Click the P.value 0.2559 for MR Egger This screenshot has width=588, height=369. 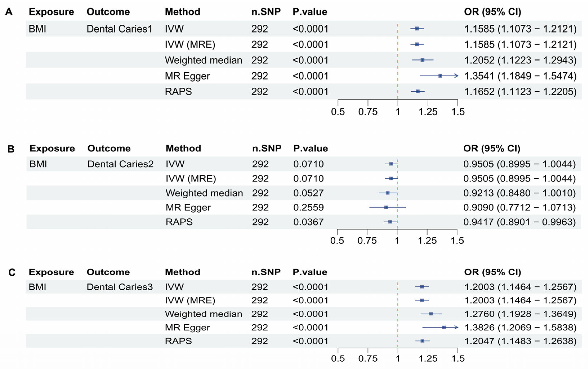pos(308,207)
